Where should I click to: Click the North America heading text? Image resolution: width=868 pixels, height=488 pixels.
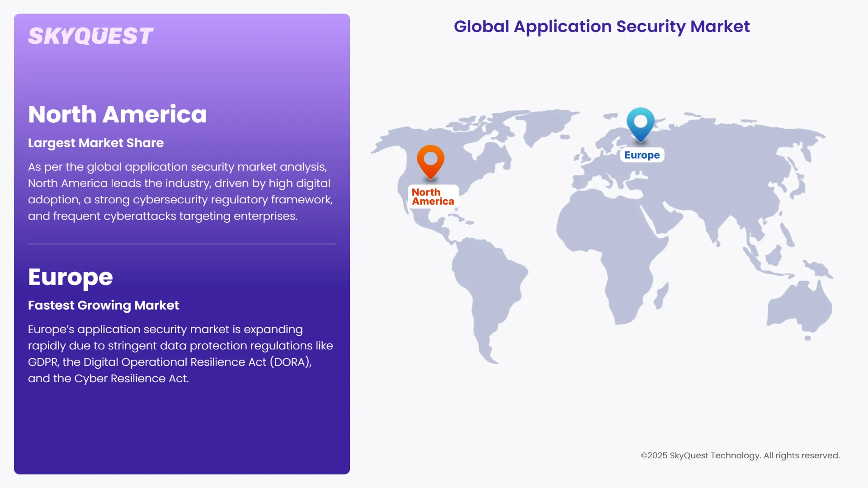[117, 114]
